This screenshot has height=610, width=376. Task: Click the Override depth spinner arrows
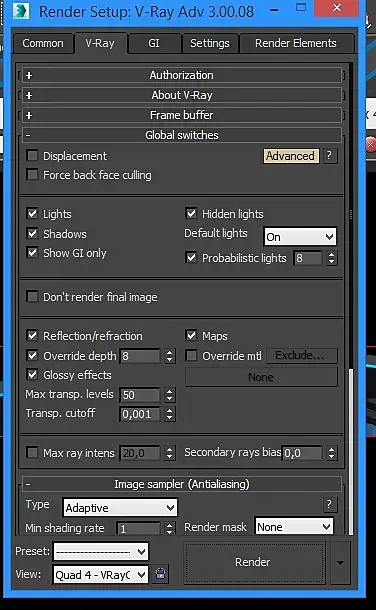[170, 356]
